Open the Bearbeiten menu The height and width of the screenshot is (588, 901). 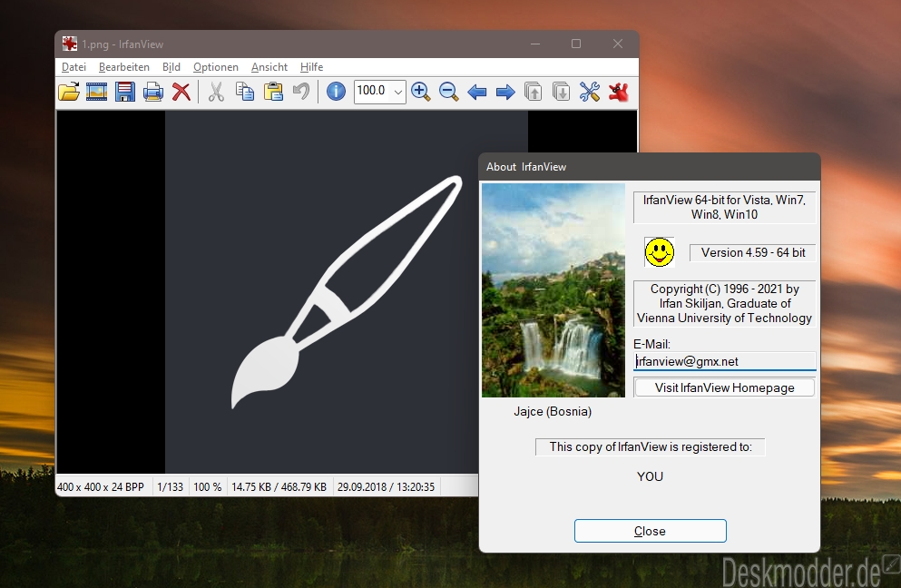124,67
